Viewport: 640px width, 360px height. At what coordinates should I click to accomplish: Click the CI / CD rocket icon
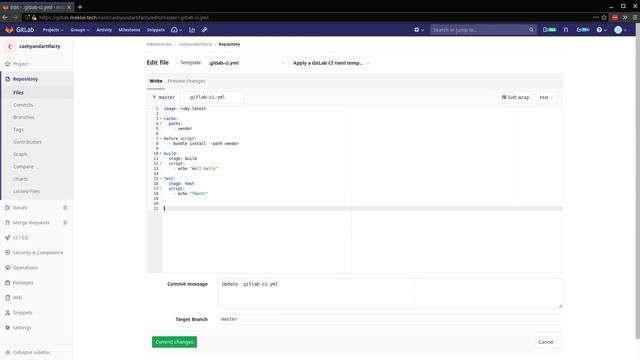tap(7, 238)
